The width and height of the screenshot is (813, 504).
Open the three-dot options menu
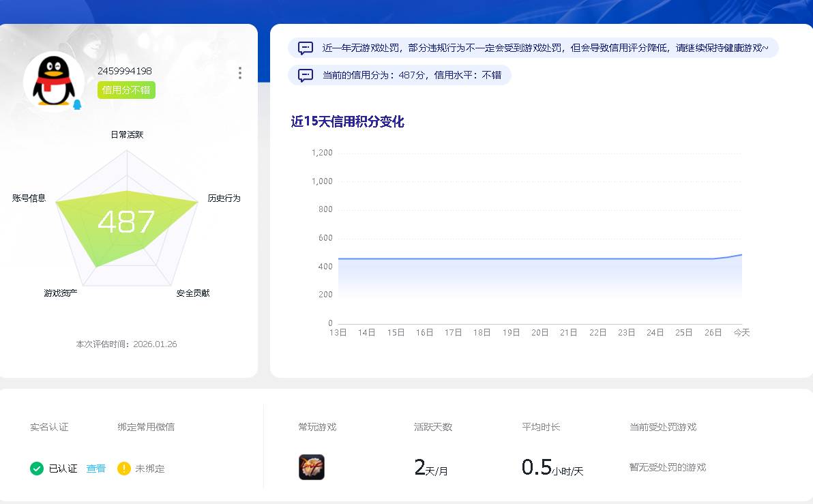pyautogui.click(x=240, y=74)
